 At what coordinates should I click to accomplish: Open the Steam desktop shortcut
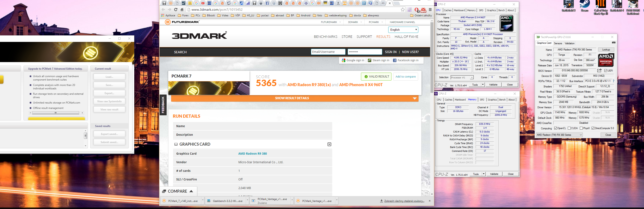[x=584, y=6]
